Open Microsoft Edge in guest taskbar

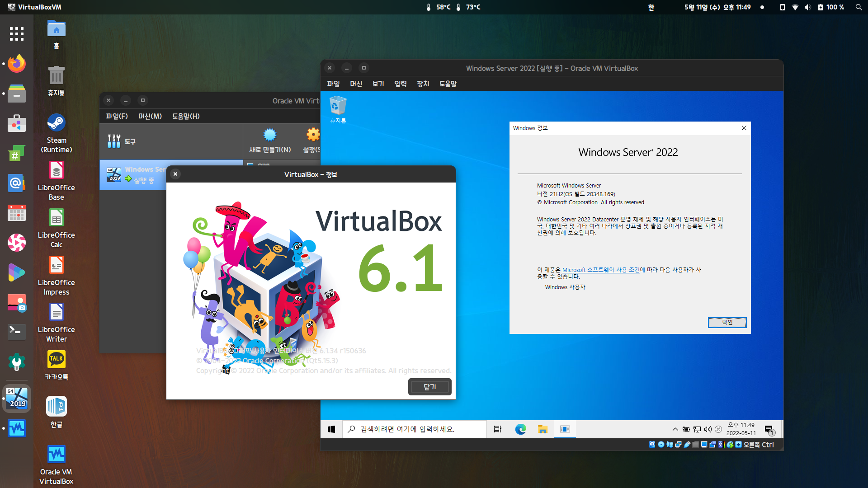[520, 429]
